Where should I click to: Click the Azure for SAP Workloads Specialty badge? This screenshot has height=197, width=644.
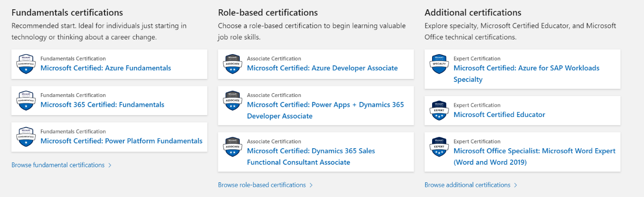coord(439,64)
